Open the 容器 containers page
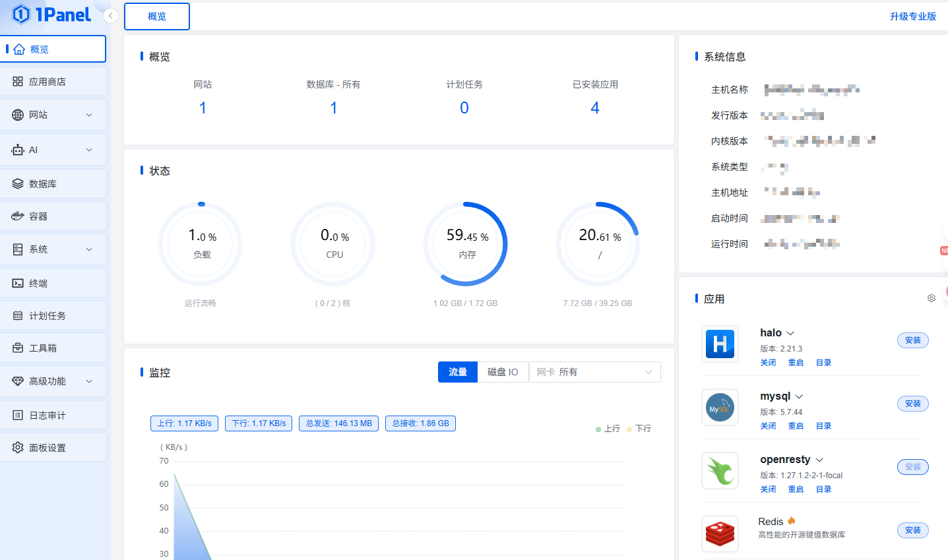The width and height of the screenshot is (948, 560). (x=38, y=216)
